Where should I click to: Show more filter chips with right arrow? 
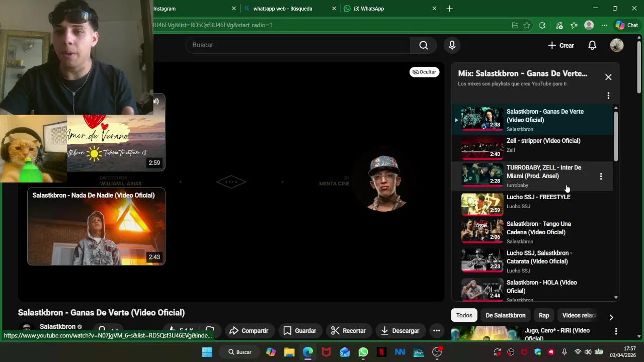coord(611,317)
